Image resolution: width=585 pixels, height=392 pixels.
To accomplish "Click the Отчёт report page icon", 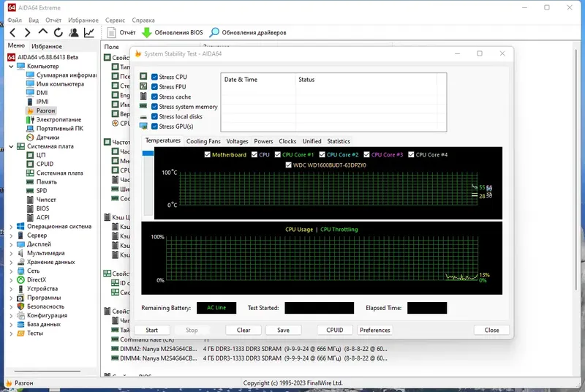I will (x=111, y=33).
